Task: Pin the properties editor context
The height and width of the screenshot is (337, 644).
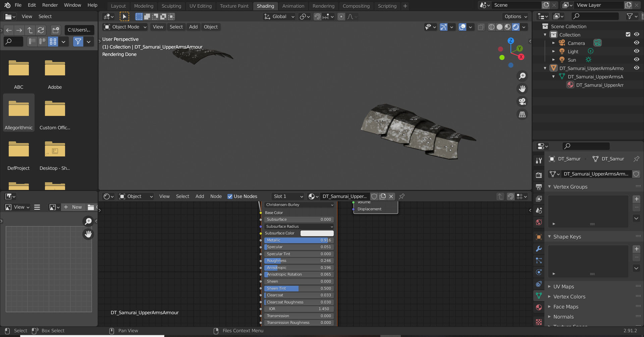Action: point(636,159)
